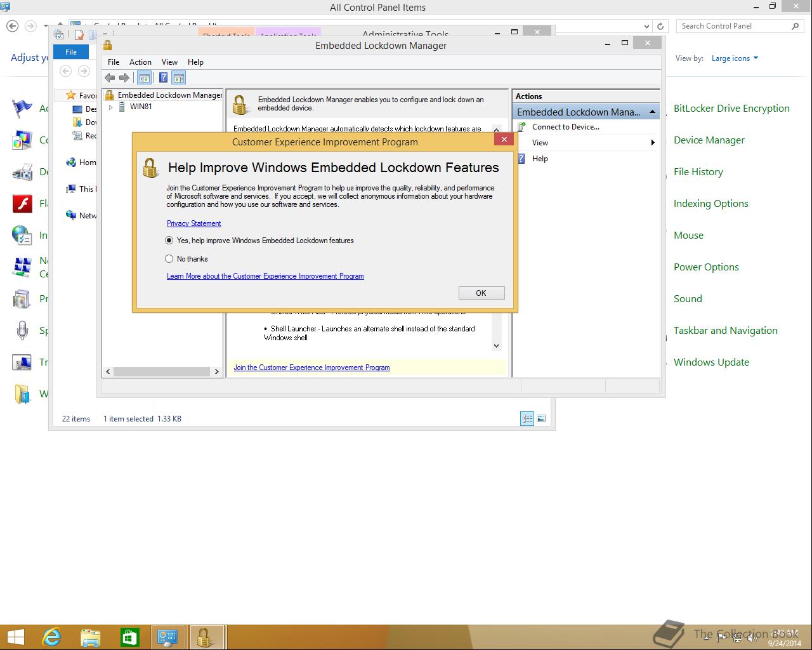812x650 pixels.
Task: Click File tab in Administrative Tools window
Action: [71, 52]
